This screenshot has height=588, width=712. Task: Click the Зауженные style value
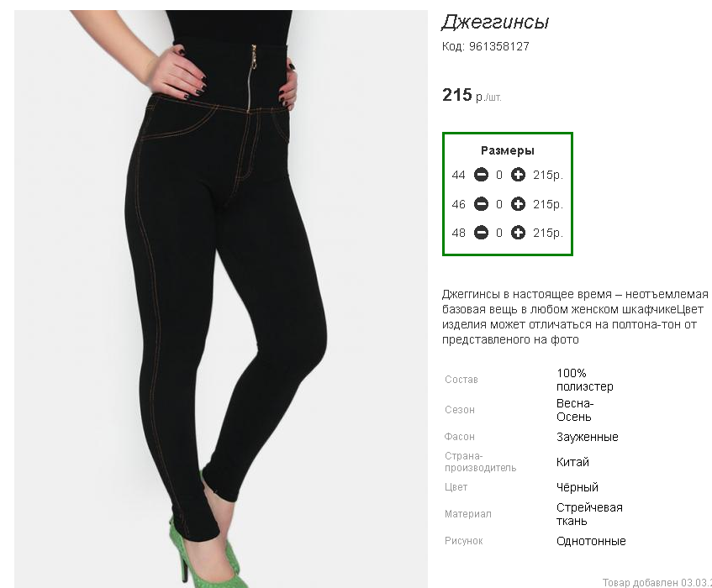pyautogui.click(x=587, y=437)
